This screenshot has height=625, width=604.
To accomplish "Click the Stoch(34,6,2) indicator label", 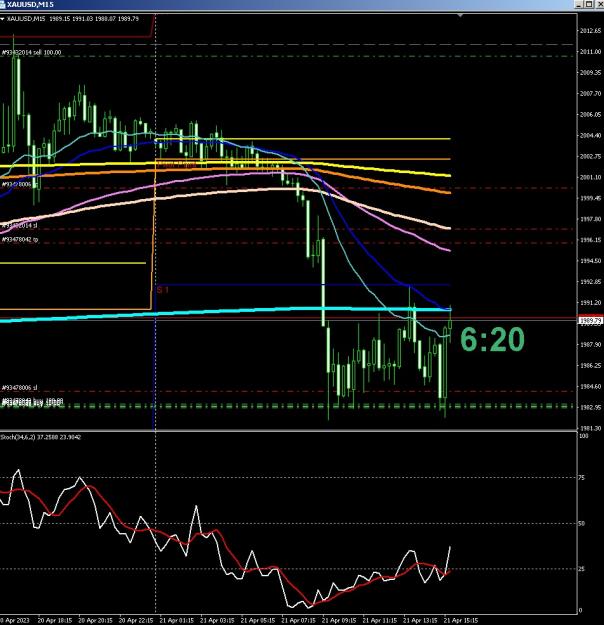I will pyautogui.click(x=41, y=437).
